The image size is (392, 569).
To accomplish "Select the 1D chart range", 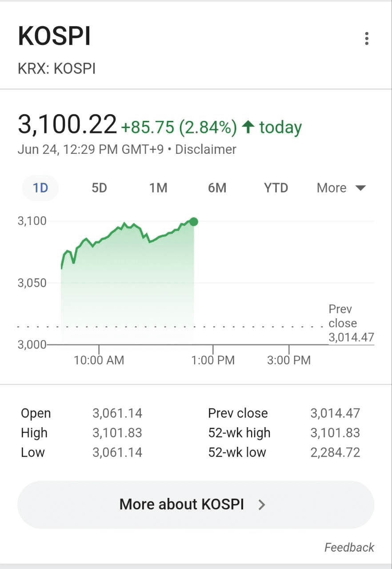I will click(x=40, y=188).
